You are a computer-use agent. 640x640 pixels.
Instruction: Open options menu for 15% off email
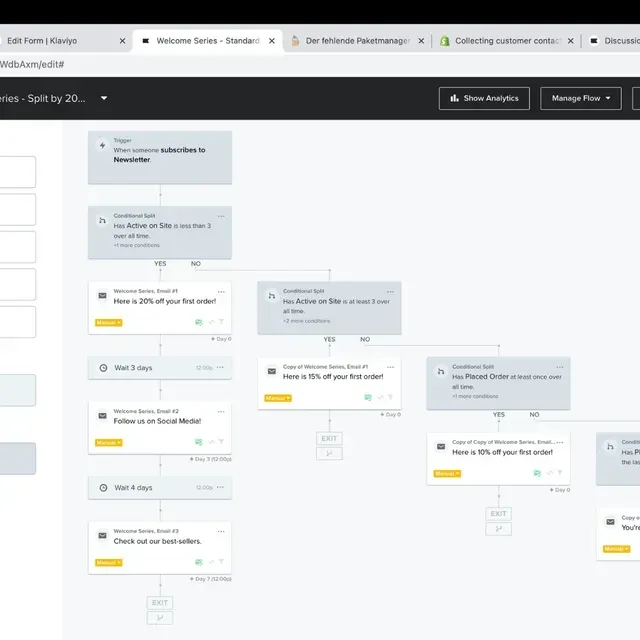pyautogui.click(x=390, y=367)
